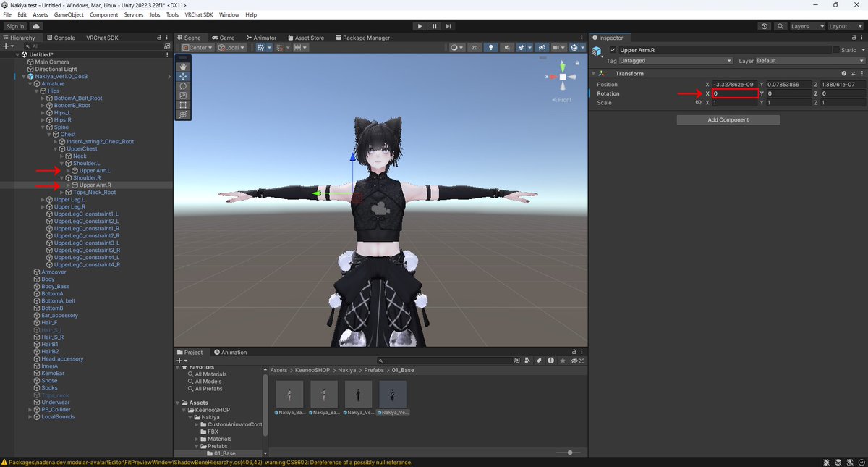Expand Upper Leg.L in Hierarchy
This screenshot has width=868, height=467.
[x=43, y=199]
